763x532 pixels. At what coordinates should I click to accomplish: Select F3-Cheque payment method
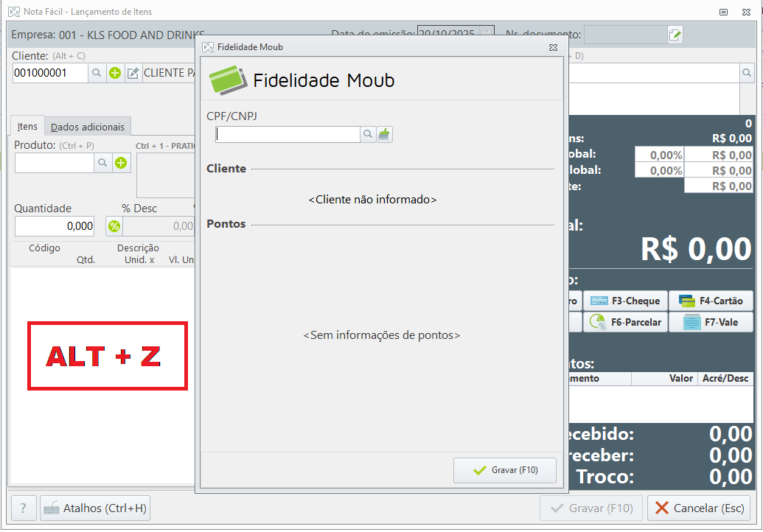[x=625, y=301]
